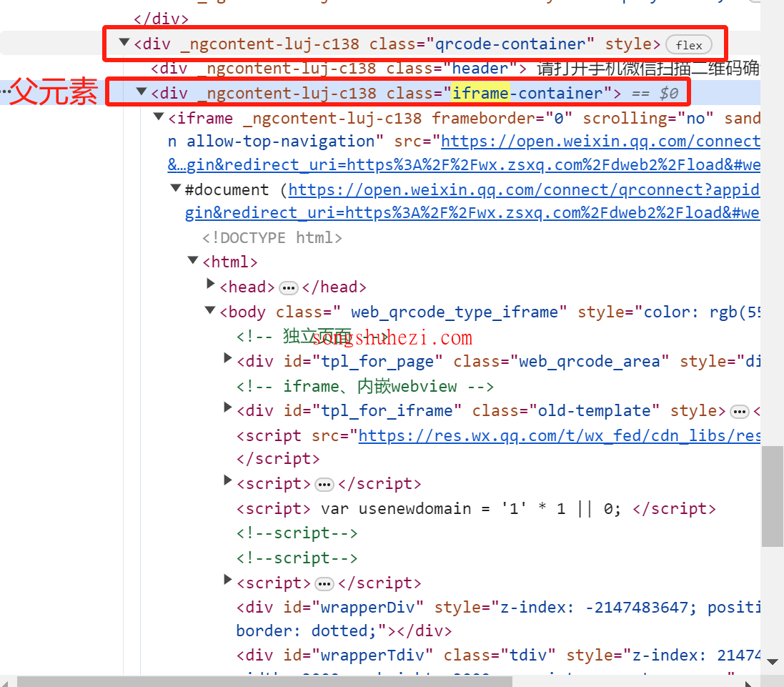Expand the head element ellipsis
784x687 pixels.
[289, 288]
